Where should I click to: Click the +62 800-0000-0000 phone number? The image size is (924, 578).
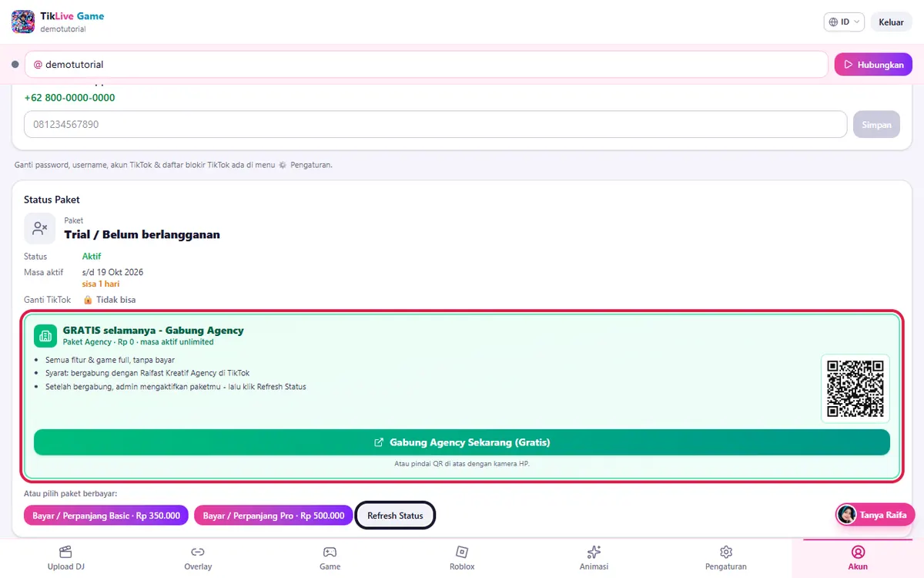coord(70,98)
